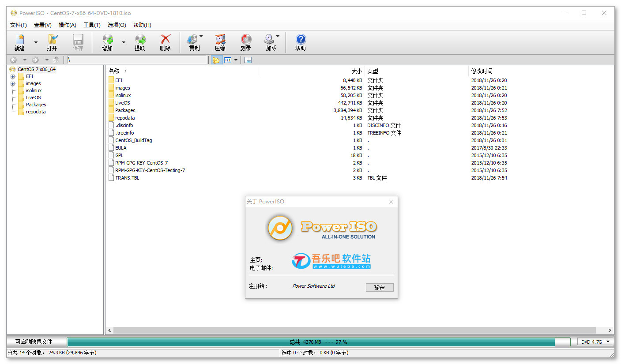Click the horizontal scrollbar in file list

pos(354,330)
